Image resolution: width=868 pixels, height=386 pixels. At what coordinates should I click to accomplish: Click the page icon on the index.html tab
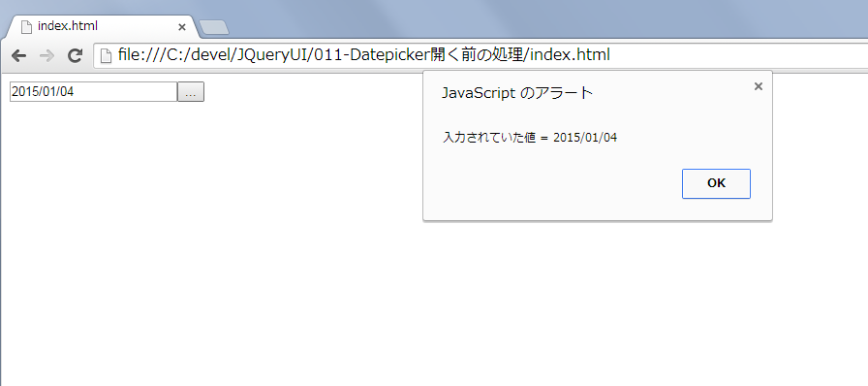(x=26, y=26)
